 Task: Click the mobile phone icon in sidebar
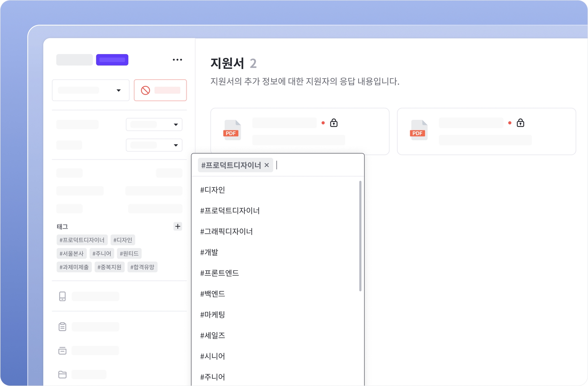[62, 296]
